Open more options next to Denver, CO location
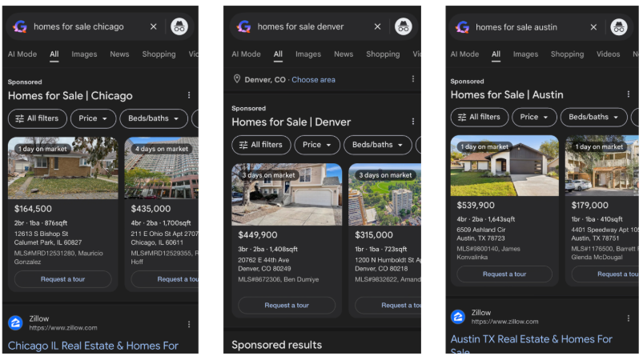This screenshot has width=643, height=364. pyautogui.click(x=412, y=78)
